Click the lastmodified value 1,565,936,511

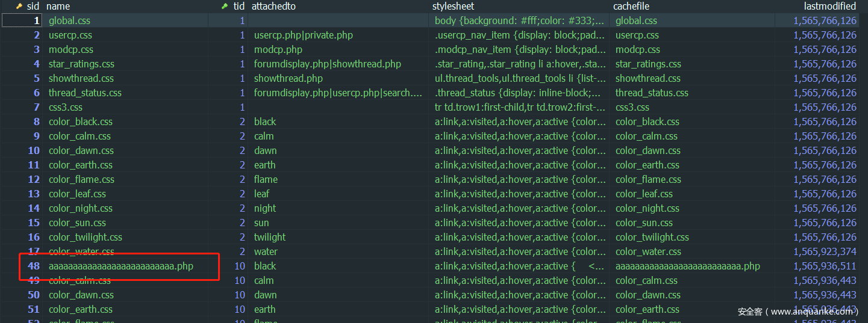pyautogui.click(x=825, y=266)
